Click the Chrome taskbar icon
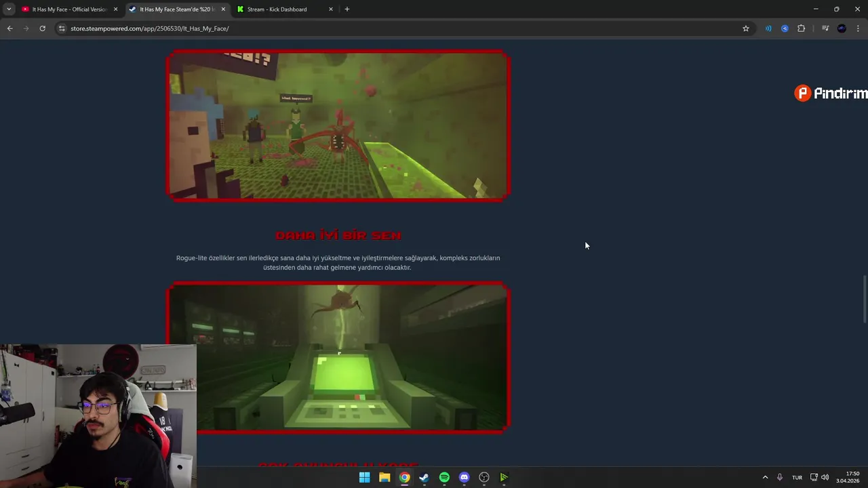Screen dimensions: 868x488 (x=404, y=477)
